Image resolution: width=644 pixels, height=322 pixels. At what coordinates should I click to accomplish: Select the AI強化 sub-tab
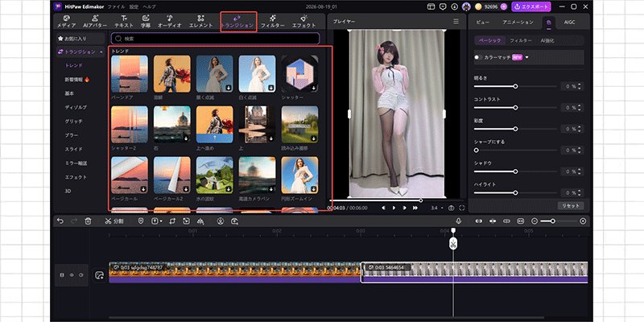tap(547, 41)
